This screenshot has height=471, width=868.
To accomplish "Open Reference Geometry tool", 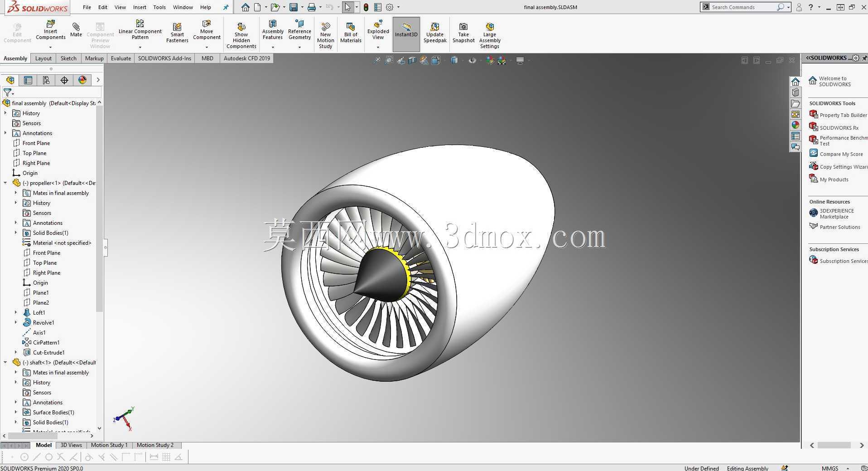I will (299, 30).
